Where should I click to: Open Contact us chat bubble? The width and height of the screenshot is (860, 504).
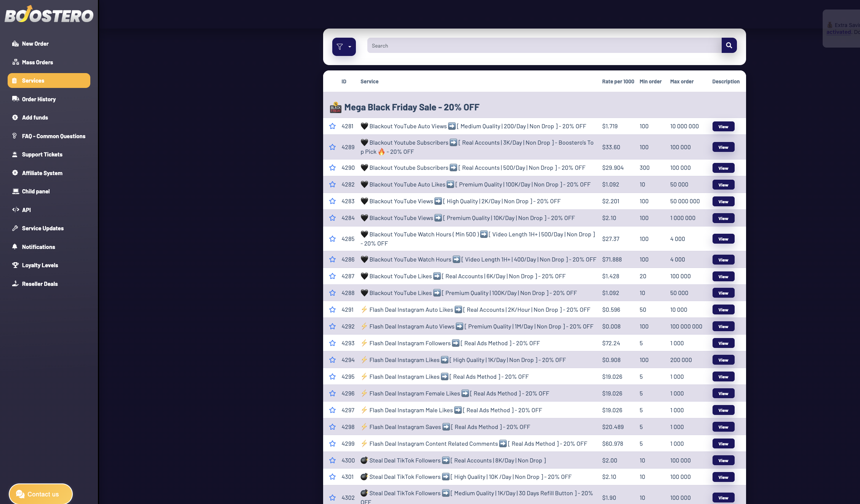[41, 494]
